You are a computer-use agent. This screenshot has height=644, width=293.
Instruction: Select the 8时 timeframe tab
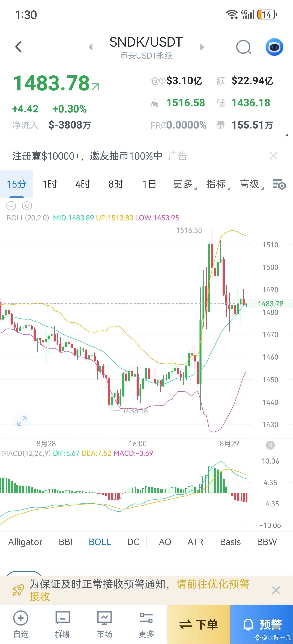pos(116,184)
